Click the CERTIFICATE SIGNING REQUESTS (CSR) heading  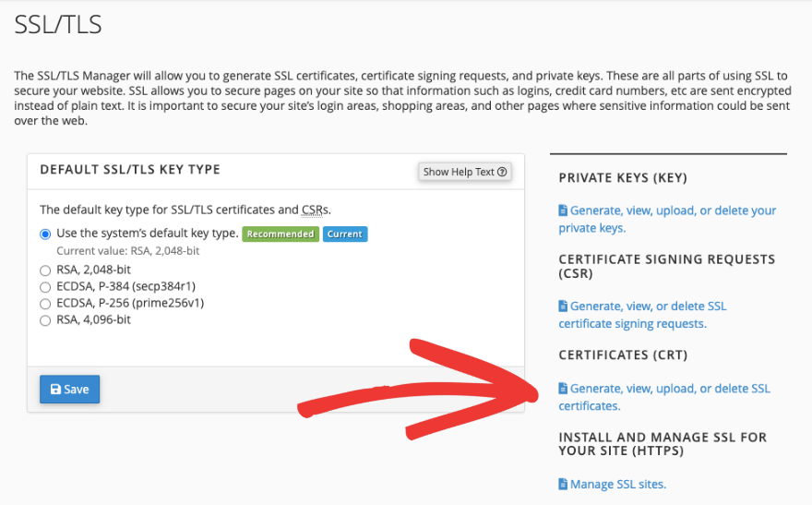(x=667, y=266)
